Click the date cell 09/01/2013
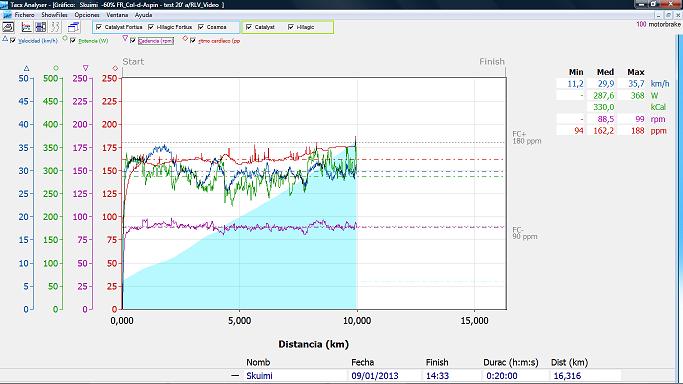Image resolution: width=683 pixels, height=384 pixels. (375, 376)
